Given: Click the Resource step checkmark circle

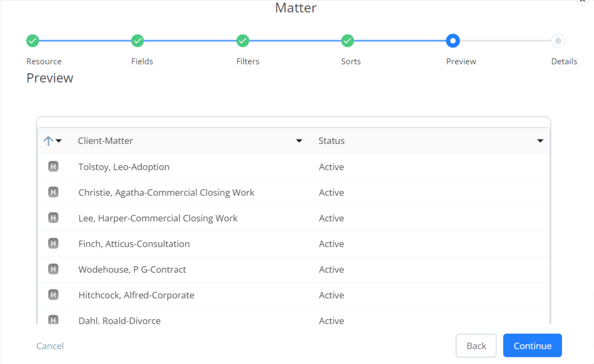Looking at the screenshot, I should (x=33, y=41).
